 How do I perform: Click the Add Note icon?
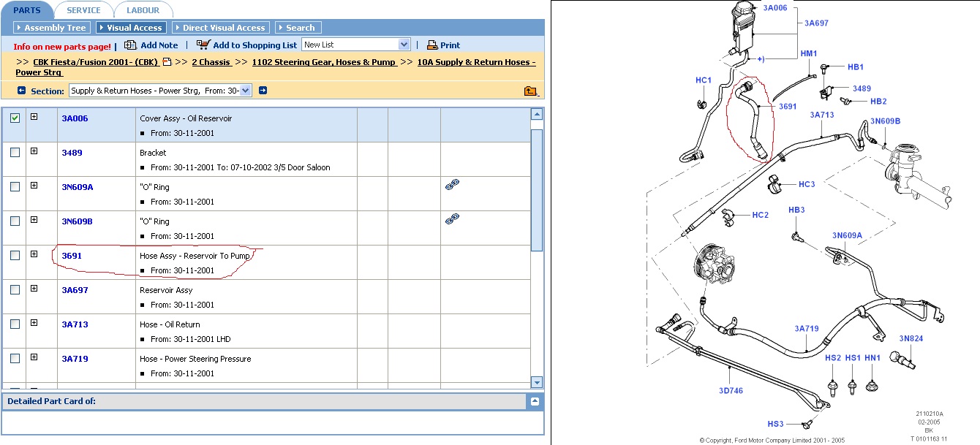pyautogui.click(x=130, y=45)
